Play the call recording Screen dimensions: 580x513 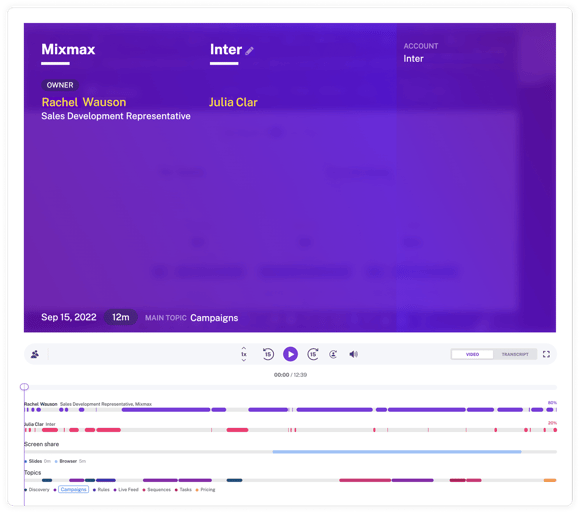290,354
